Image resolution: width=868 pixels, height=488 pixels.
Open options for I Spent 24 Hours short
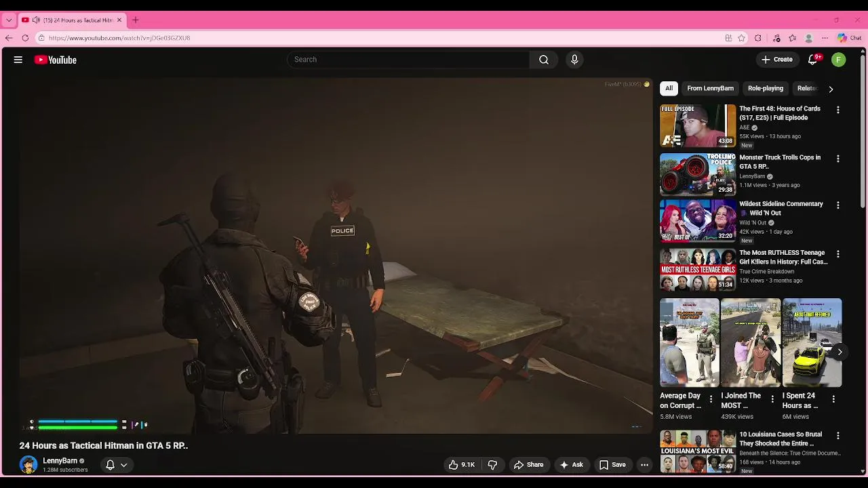(833, 399)
